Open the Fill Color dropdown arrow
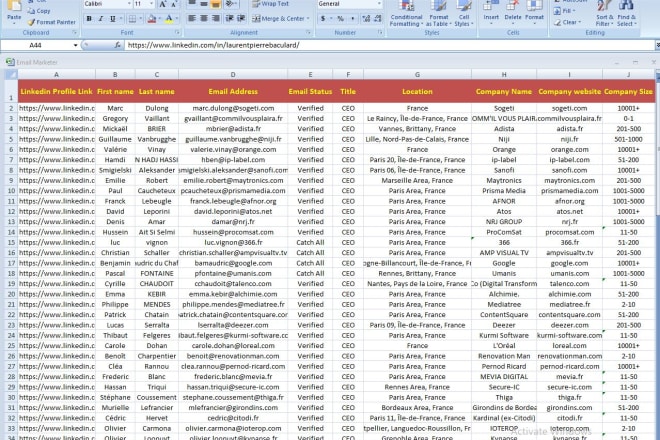660x440 pixels. click(x=160, y=19)
